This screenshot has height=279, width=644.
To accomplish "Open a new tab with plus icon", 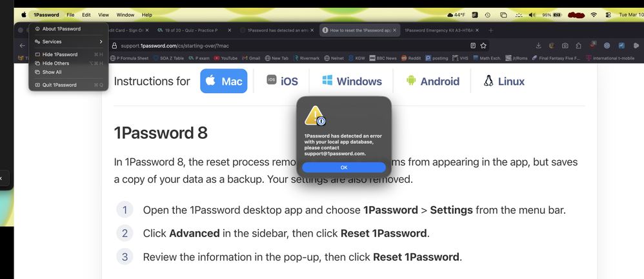I will coord(490,30).
